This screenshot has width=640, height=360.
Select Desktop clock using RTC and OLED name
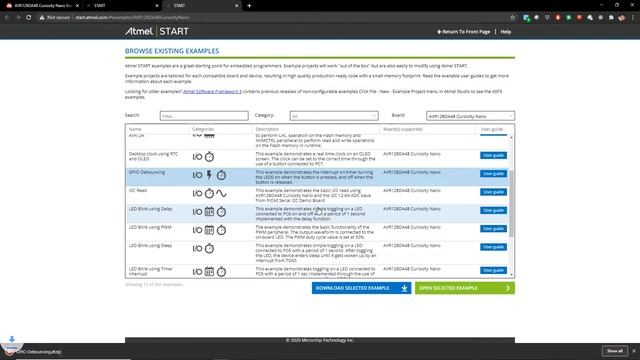tap(153, 156)
